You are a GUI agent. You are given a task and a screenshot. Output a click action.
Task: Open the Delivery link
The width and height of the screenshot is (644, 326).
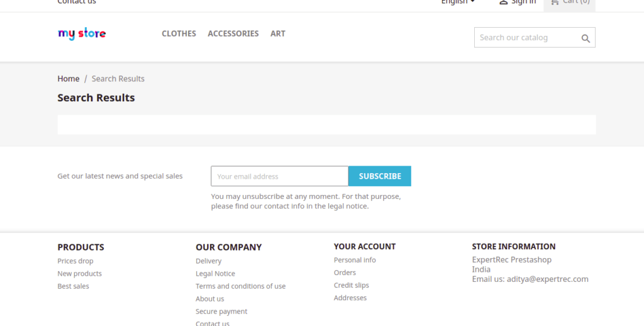pos(209,261)
